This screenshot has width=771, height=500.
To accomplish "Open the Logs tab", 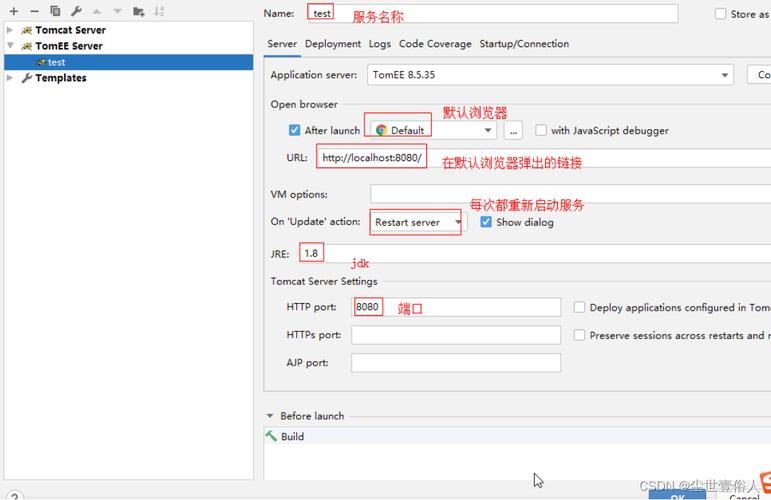I will (x=380, y=44).
